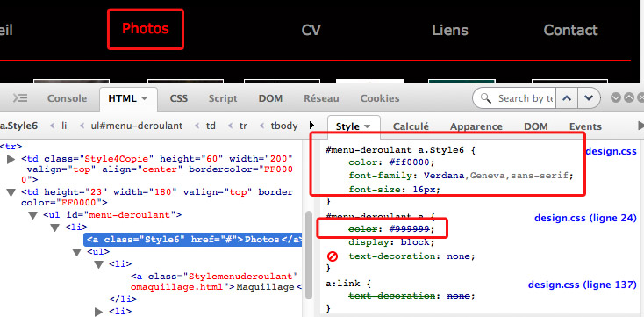This screenshot has height=317, width=644.
Task: Open the side-panel DOM tab next to Apparence
Action: point(536,126)
